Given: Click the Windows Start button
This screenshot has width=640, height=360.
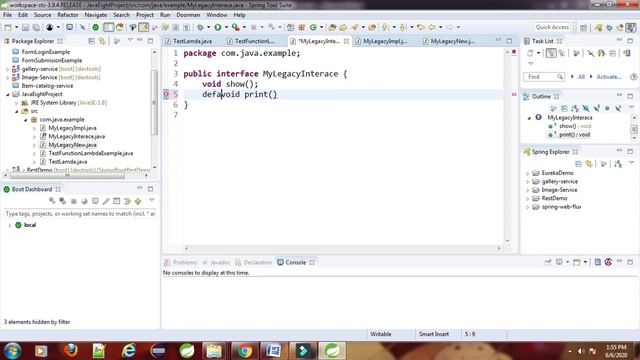Looking at the screenshot, I should 12,351.
